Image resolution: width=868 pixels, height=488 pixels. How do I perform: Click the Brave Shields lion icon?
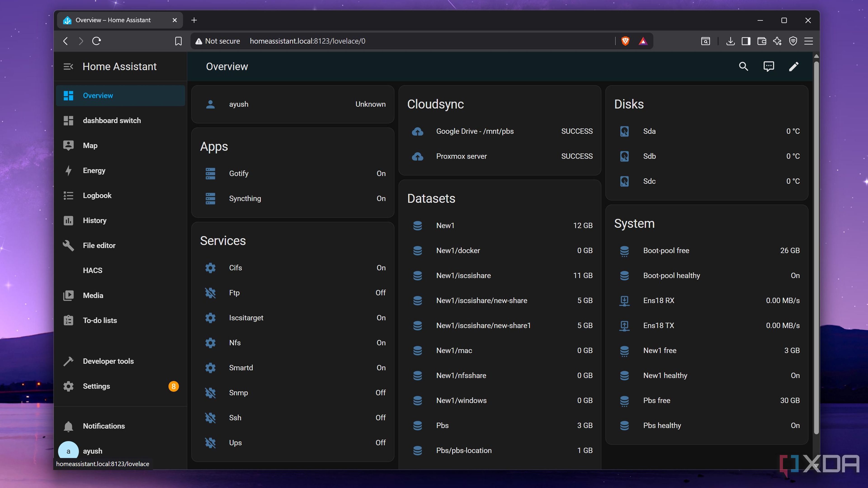click(x=625, y=41)
